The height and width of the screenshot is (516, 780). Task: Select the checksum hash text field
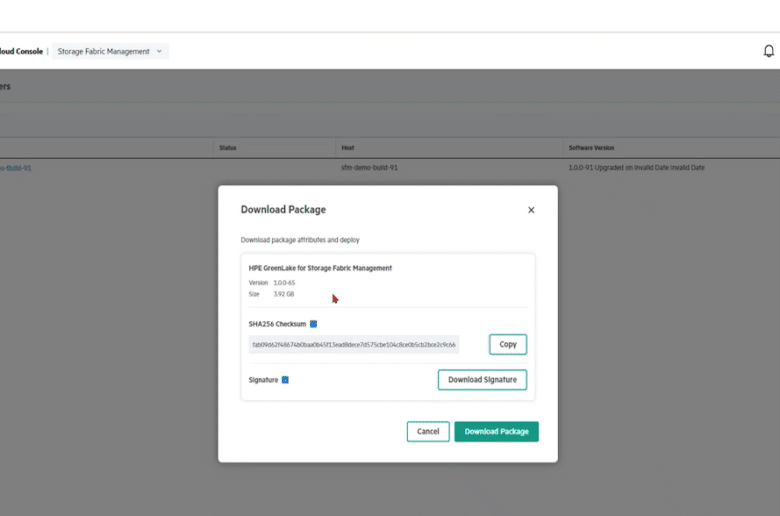[x=354, y=344]
